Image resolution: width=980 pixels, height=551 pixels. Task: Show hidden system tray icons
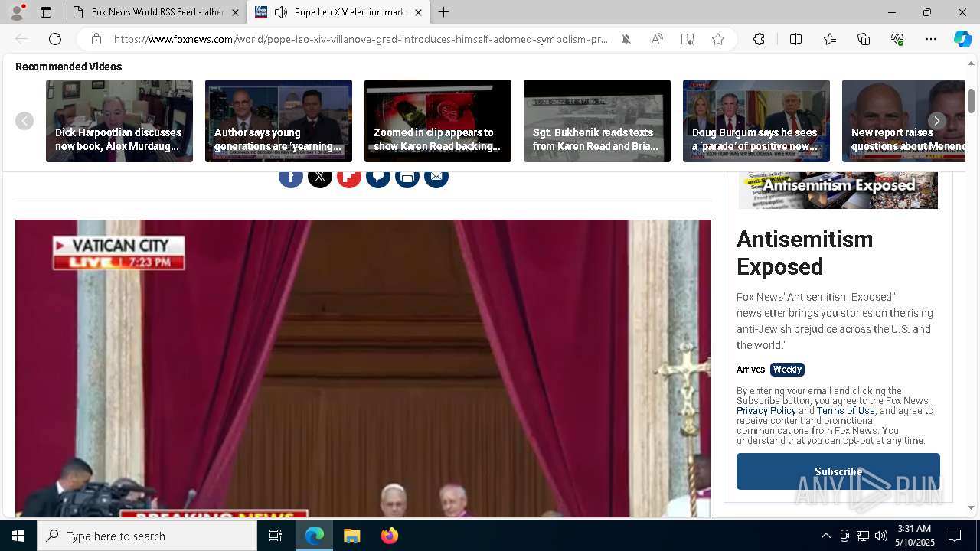pos(825,536)
